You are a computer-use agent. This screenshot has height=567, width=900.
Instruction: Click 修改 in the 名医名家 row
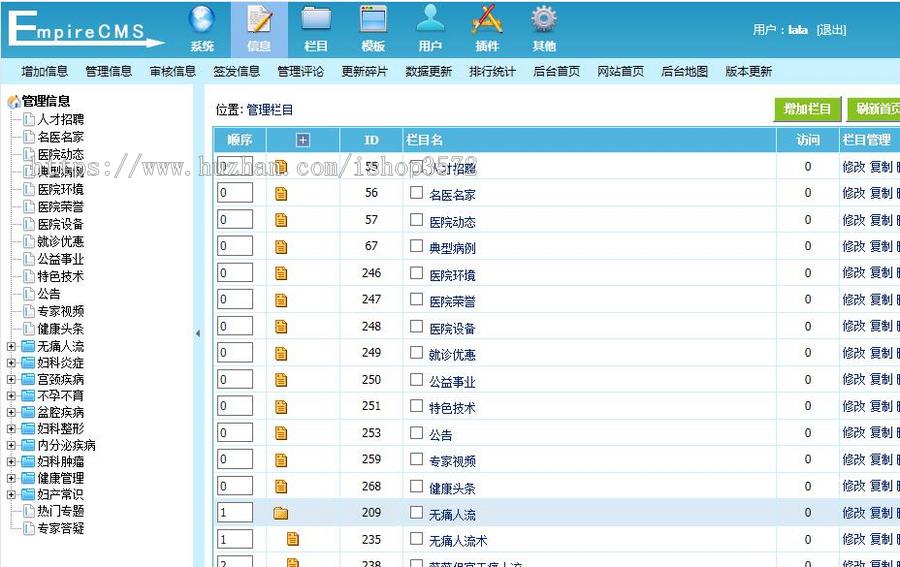pyautogui.click(x=854, y=193)
